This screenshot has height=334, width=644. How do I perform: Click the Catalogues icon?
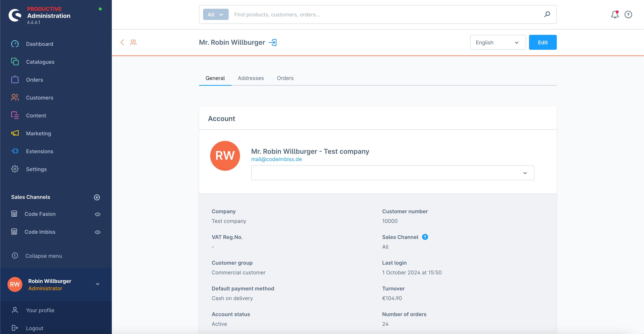pos(15,62)
